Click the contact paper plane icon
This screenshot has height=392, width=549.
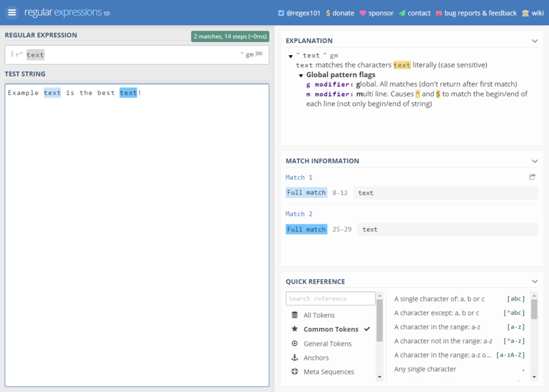coord(402,13)
